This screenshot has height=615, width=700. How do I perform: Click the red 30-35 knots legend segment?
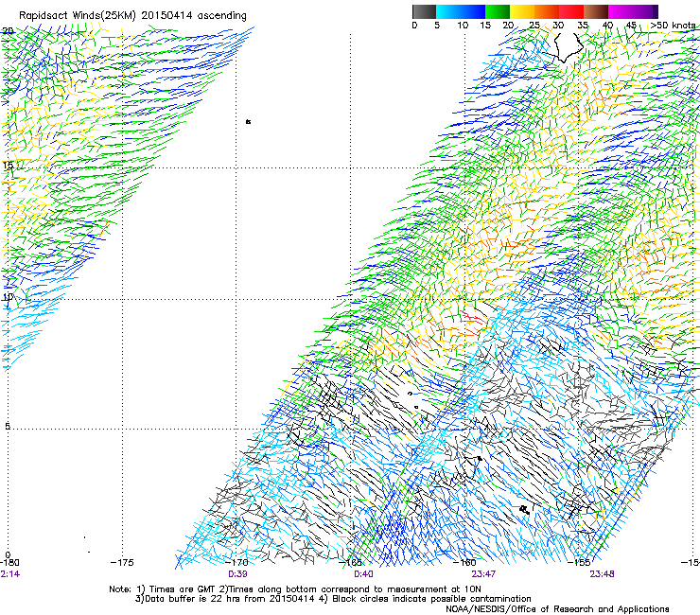571,11
